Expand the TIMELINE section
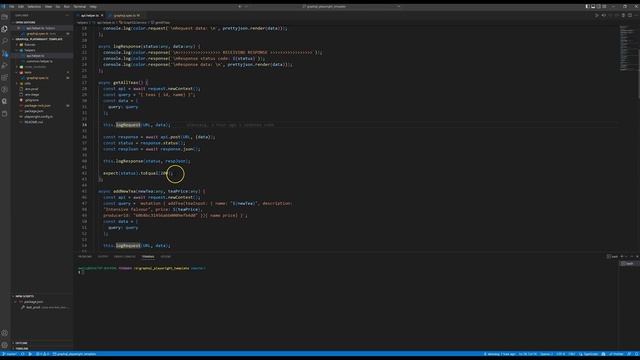This screenshot has width=640, height=360. [42, 349]
